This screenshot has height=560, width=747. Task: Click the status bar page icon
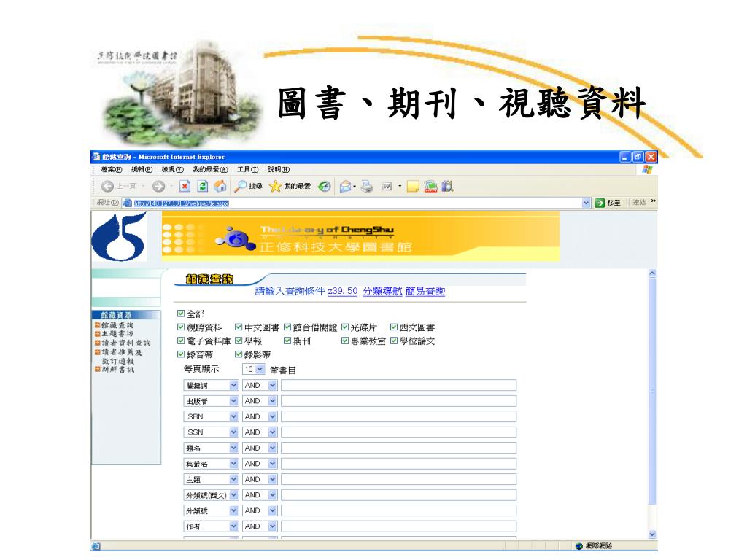pos(96,546)
